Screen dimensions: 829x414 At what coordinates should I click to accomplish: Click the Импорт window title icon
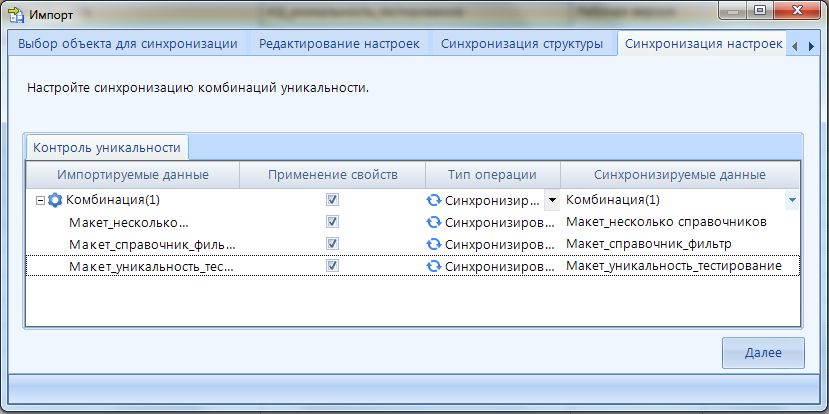click(16, 14)
